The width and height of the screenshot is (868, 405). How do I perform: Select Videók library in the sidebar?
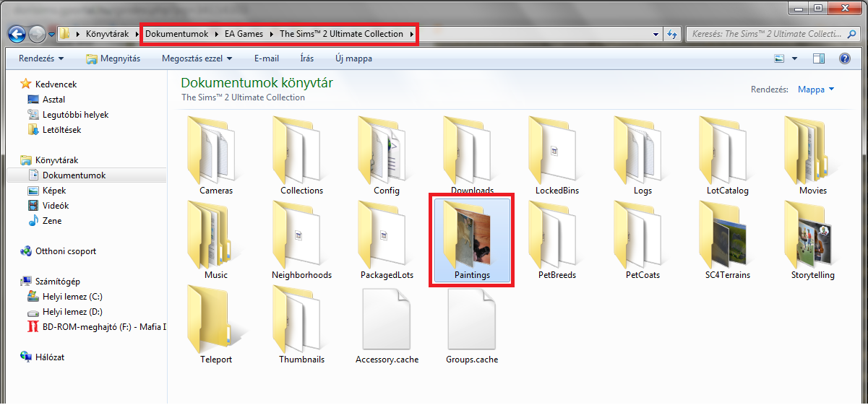(x=56, y=206)
